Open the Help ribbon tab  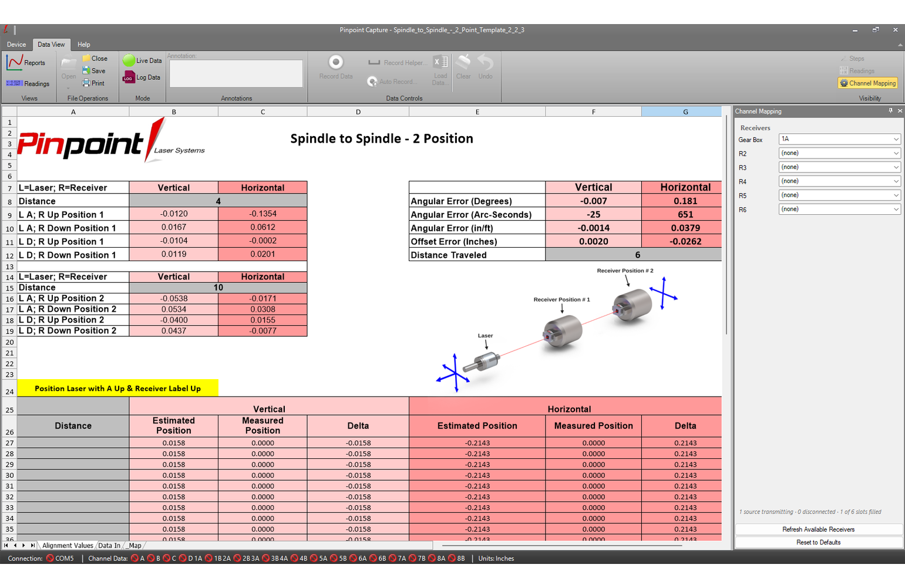pos(84,45)
